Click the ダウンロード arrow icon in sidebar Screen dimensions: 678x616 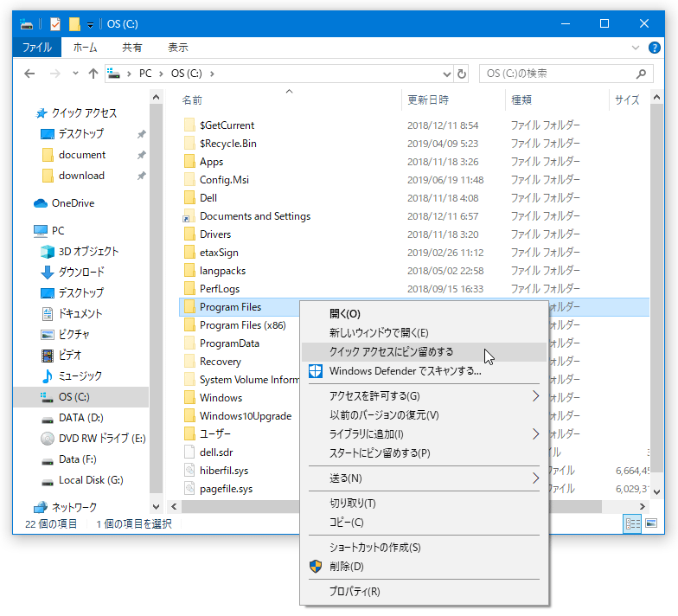47,273
